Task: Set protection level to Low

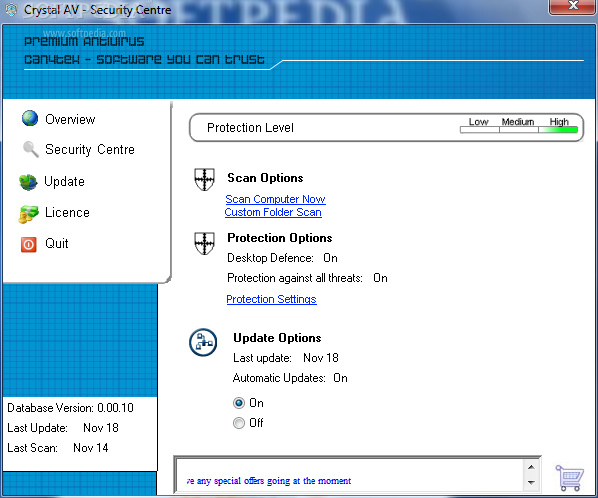Action: coord(479,130)
